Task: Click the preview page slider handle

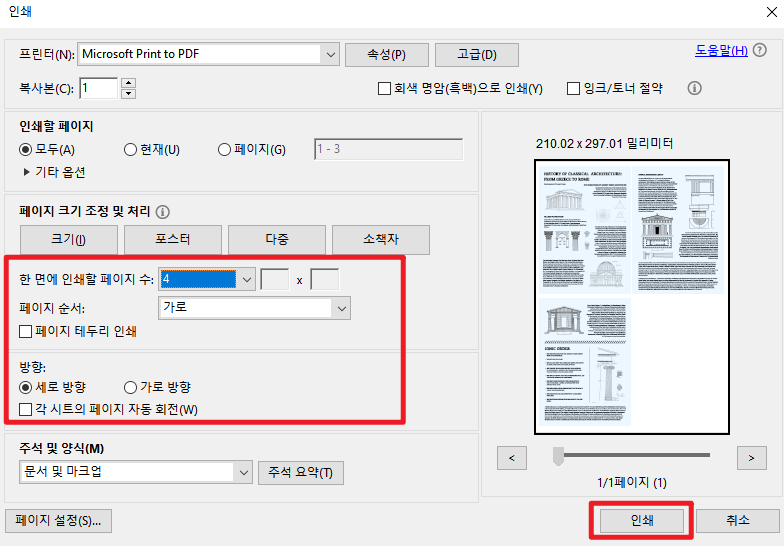Action: pyautogui.click(x=558, y=456)
